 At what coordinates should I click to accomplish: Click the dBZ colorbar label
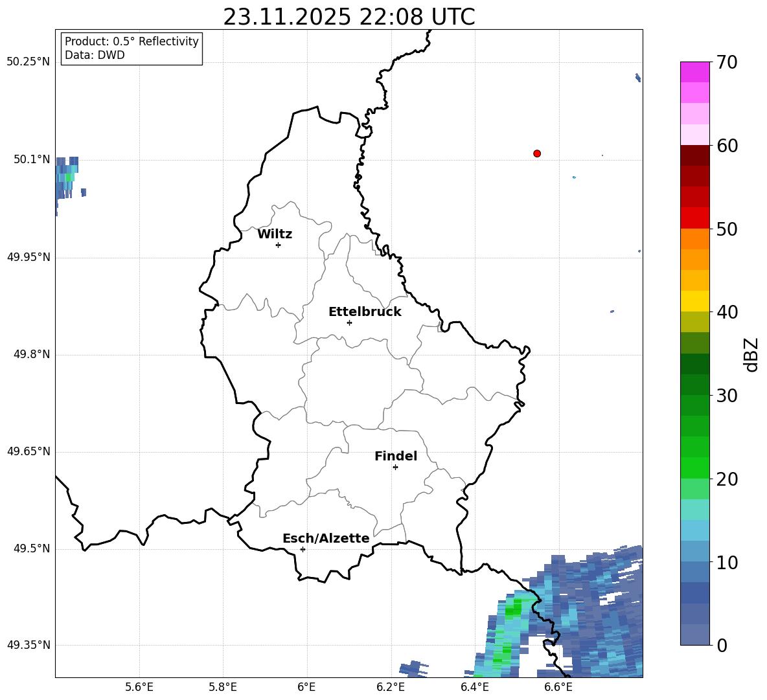751,354
